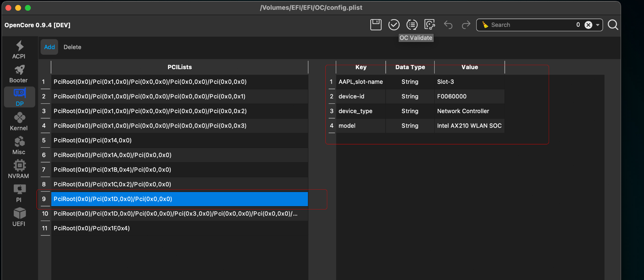The image size is (644, 280).
Task: Select PciRoot(0x0)/Pci(0x14,0x0) row
Action: (x=179, y=140)
